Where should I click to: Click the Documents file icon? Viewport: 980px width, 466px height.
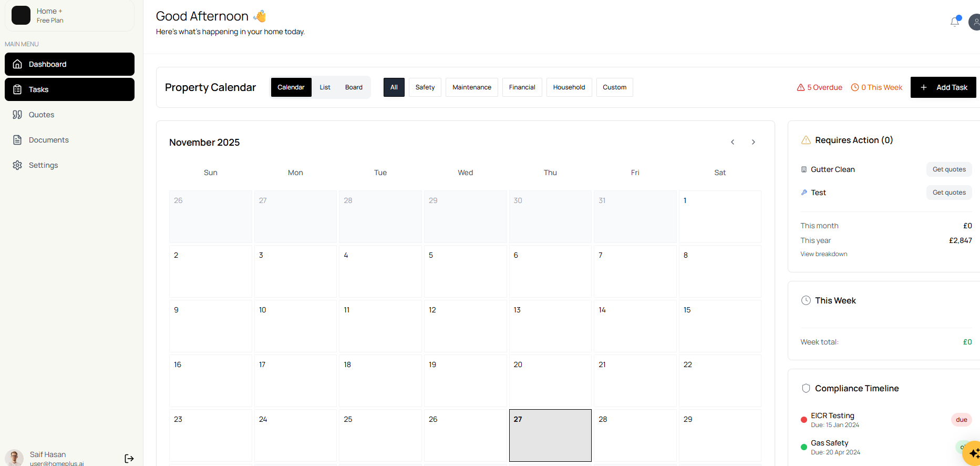[x=17, y=140]
